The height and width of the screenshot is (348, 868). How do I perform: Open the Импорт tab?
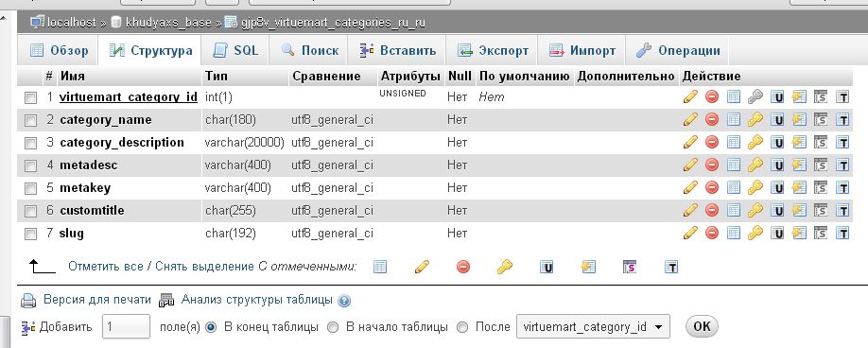point(582,50)
